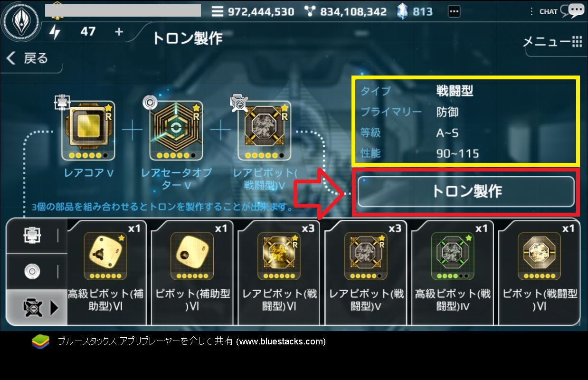Select the レアコアV slot icon
588x380 pixels.
click(x=85, y=130)
